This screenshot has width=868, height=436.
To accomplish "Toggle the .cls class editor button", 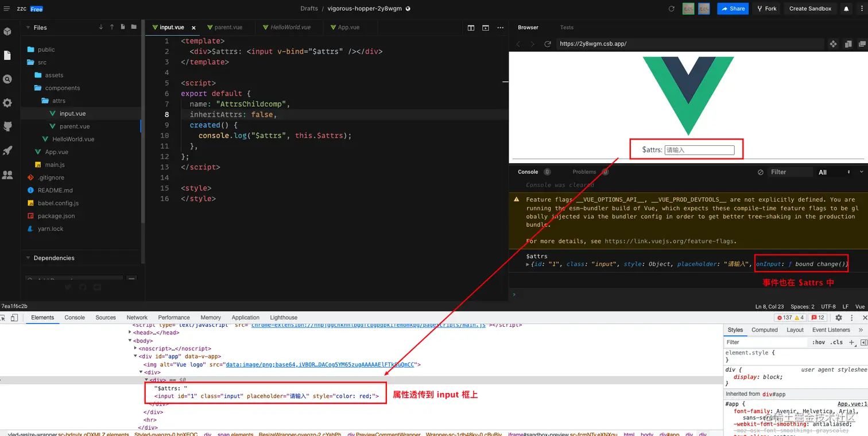I will point(837,342).
